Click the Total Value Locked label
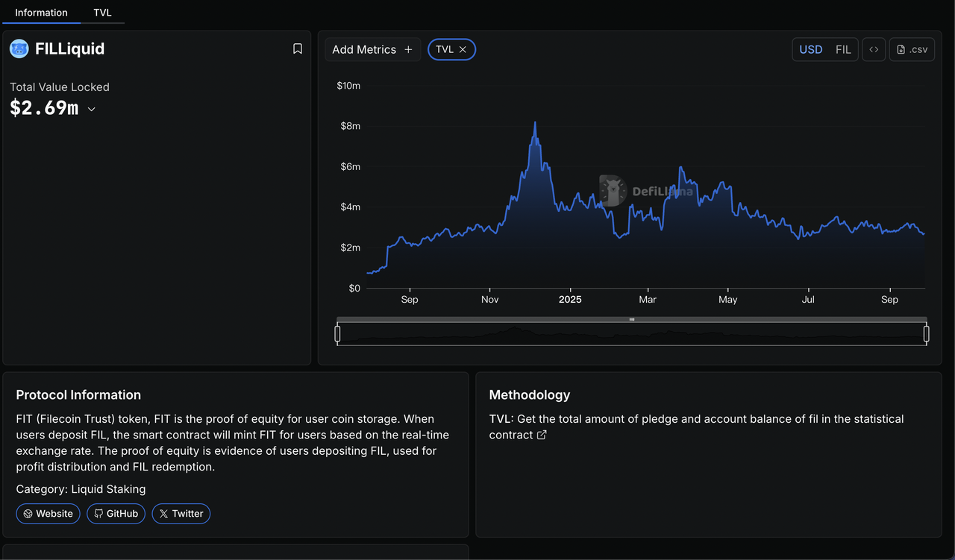The height and width of the screenshot is (560, 955). 60,87
